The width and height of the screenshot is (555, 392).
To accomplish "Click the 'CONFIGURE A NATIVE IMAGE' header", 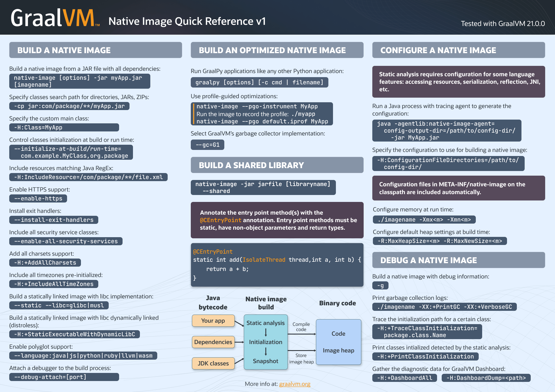I will (458, 50).
